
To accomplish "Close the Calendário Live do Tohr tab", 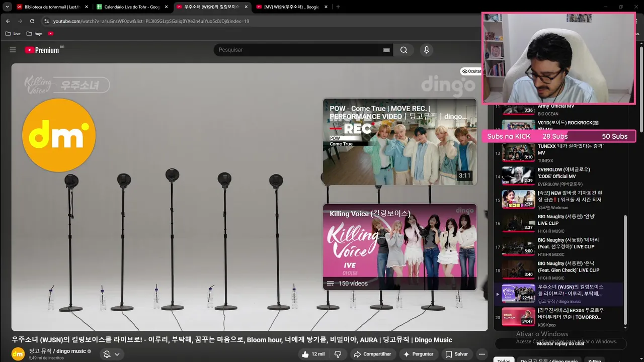I will point(166,7).
